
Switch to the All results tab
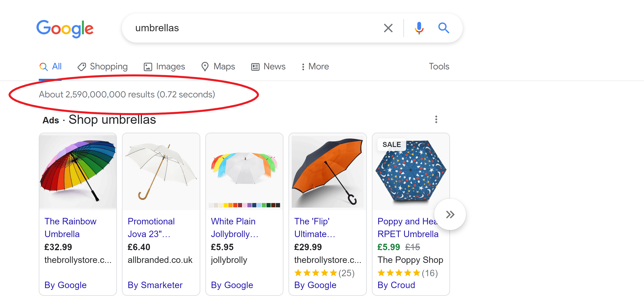(50, 67)
